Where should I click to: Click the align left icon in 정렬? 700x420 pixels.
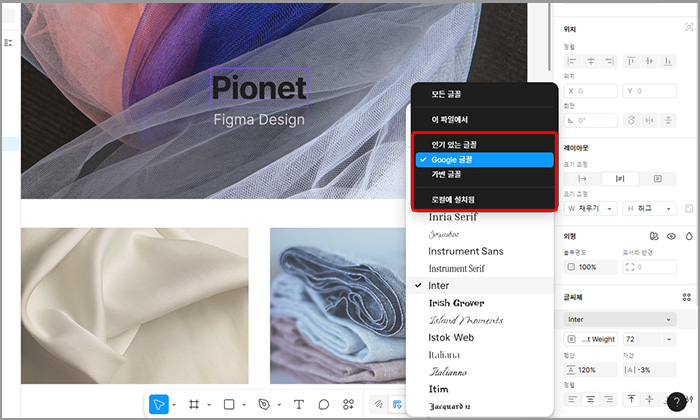[572, 61]
